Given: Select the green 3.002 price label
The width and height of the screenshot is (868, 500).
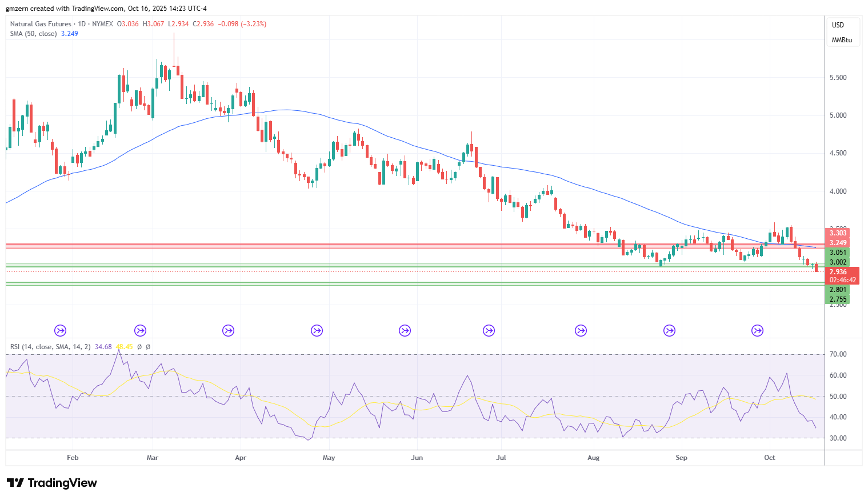Looking at the screenshot, I should click(x=838, y=262).
